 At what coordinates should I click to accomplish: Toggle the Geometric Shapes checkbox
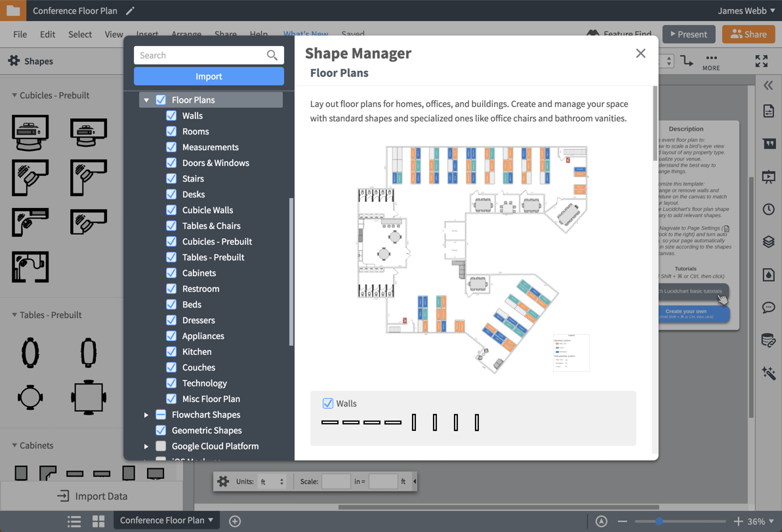pyautogui.click(x=161, y=430)
